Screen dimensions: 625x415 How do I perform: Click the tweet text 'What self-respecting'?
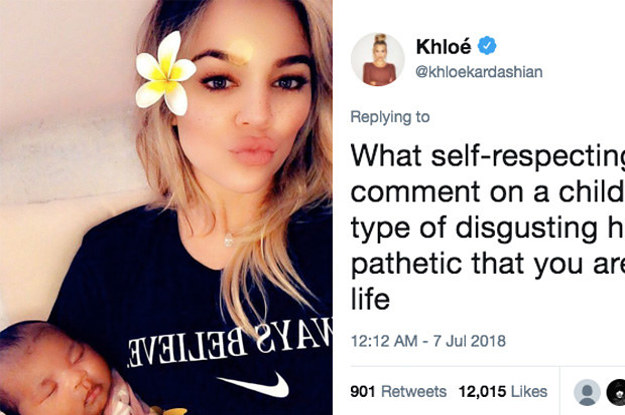coord(487,155)
